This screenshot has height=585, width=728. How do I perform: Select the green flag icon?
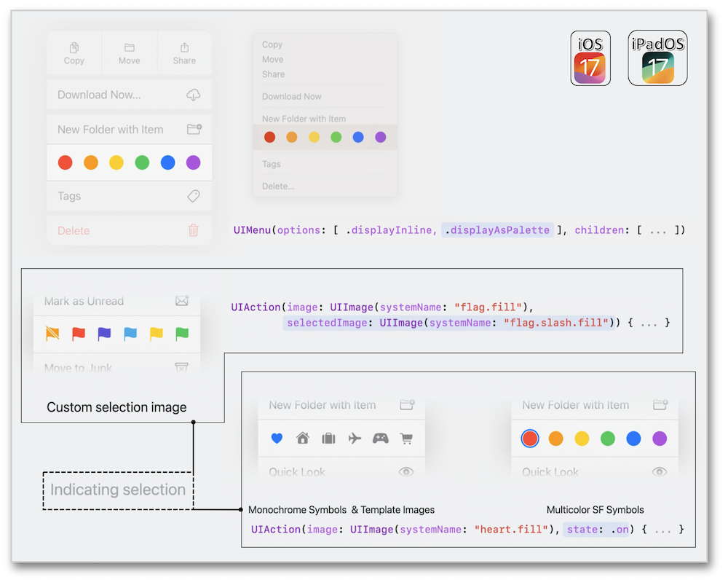tap(182, 333)
